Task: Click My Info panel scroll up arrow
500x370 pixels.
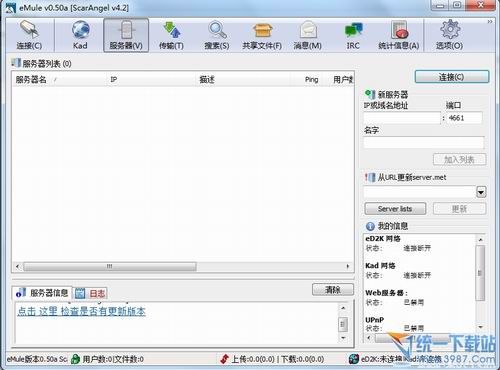Action: point(480,240)
